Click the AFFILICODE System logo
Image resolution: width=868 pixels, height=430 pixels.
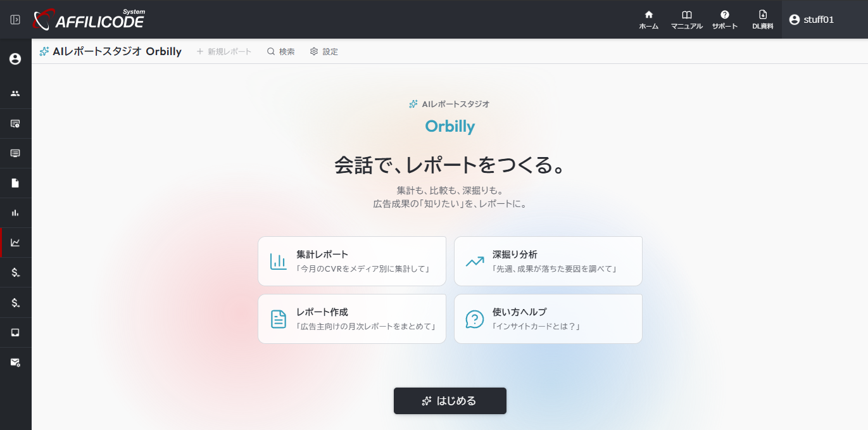[x=89, y=20]
